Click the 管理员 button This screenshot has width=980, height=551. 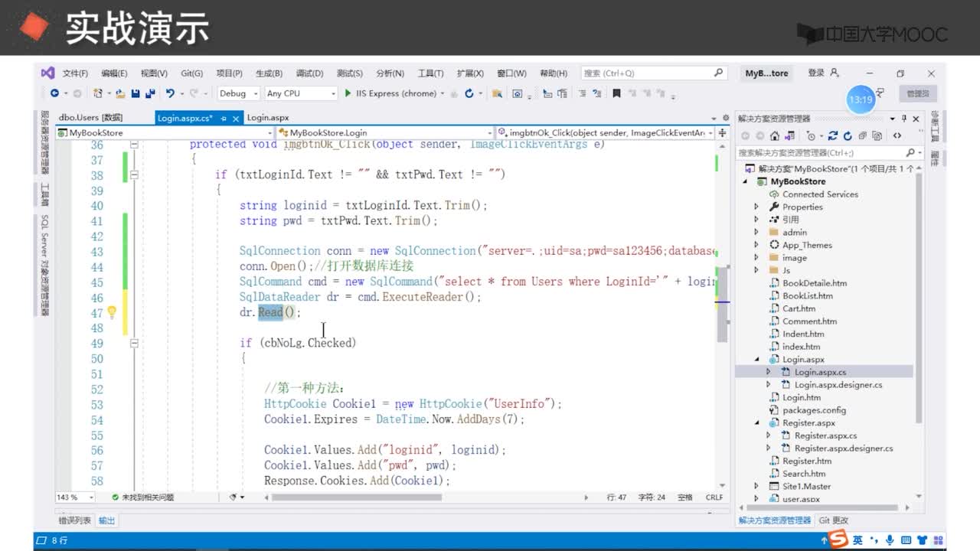918,93
